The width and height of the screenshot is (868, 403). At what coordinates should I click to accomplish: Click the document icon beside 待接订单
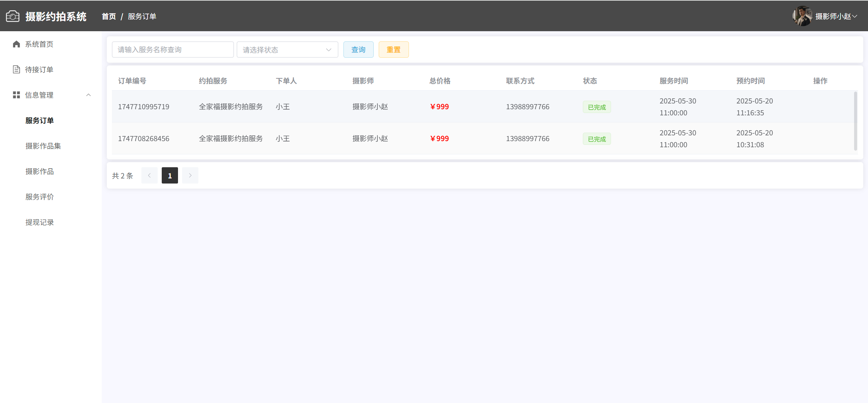tap(16, 70)
